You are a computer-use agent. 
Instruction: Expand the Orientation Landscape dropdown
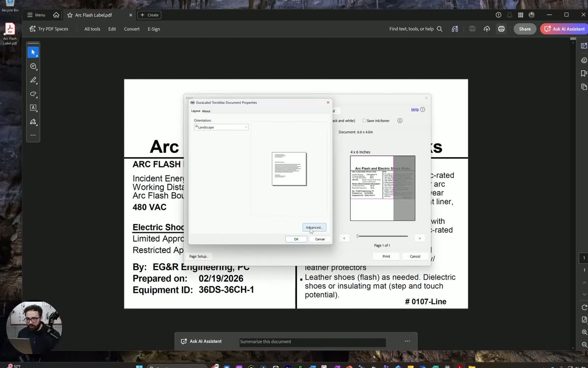[x=221, y=127]
